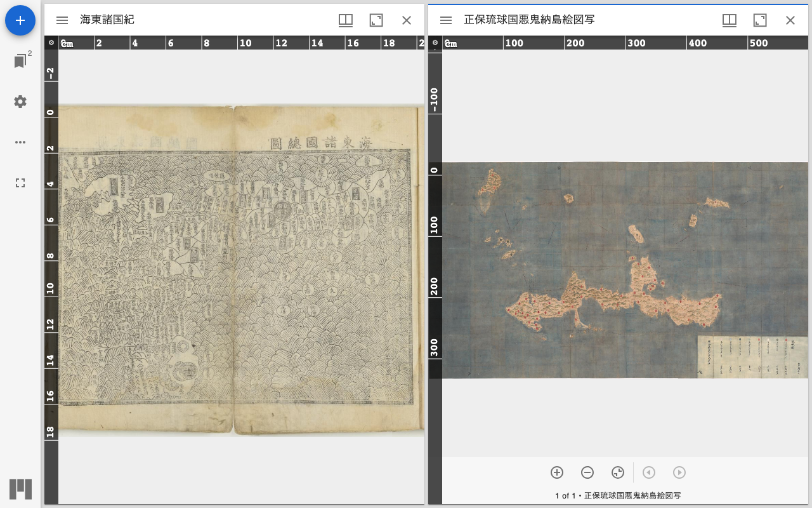812x508 pixels.
Task: Enter workspace fullscreen mode from sidebar
Action: pyautogui.click(x=20, y=183)
